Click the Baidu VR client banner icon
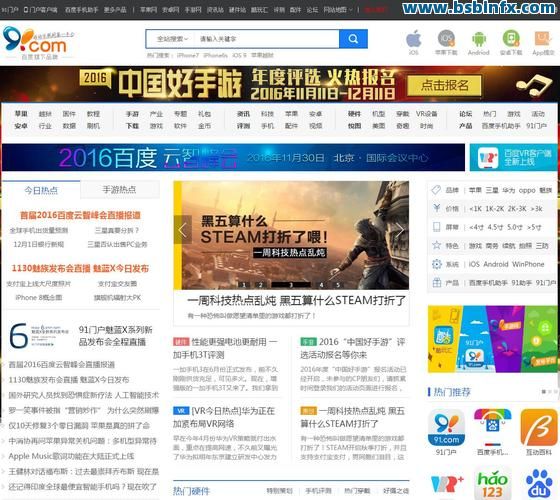Screen dimensions: 560x500 coord(488,158)
